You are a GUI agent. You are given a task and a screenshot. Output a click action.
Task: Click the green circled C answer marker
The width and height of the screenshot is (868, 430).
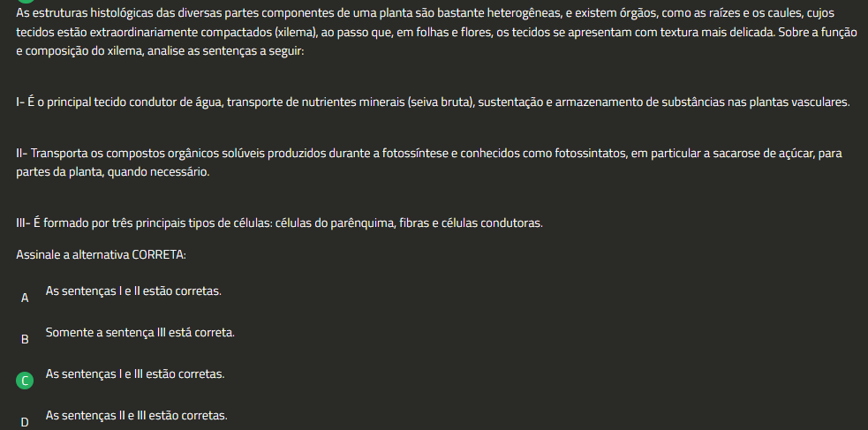click(25, 381)
